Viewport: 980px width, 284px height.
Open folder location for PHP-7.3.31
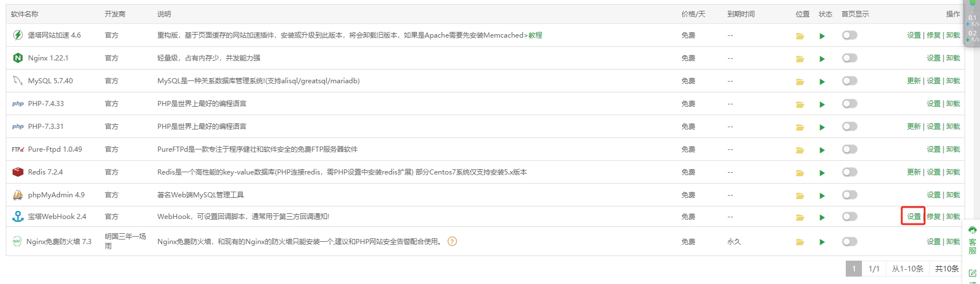tap(800, 127)
